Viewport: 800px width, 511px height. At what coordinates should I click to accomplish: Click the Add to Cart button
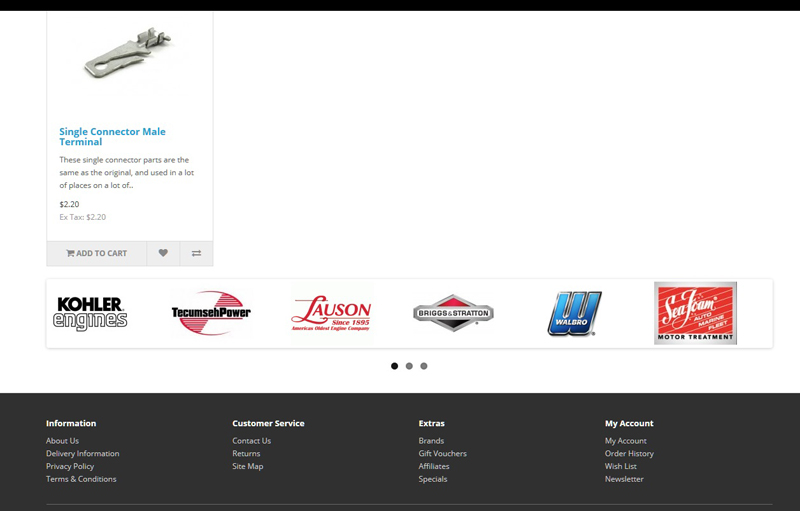point(96,253)
